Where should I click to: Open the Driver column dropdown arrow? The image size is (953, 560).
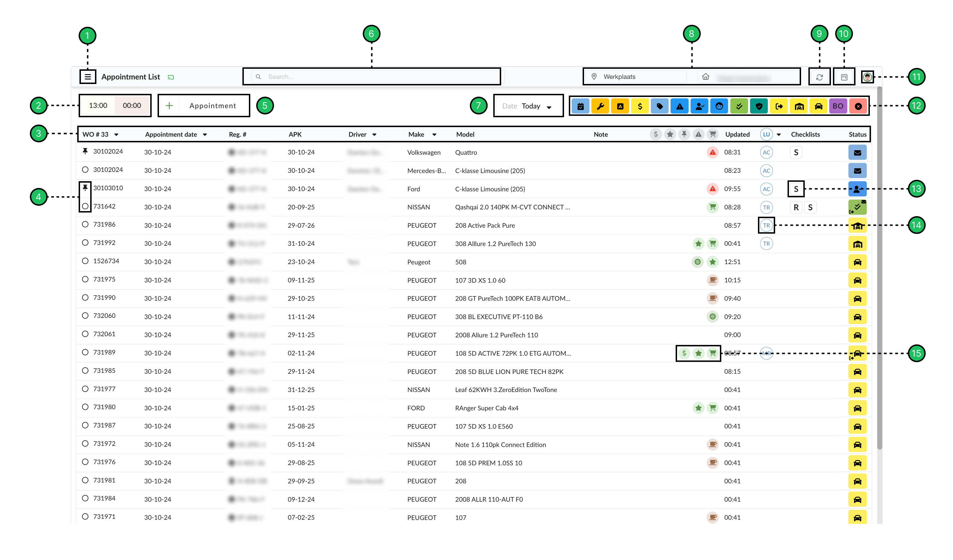pos(374,135)
